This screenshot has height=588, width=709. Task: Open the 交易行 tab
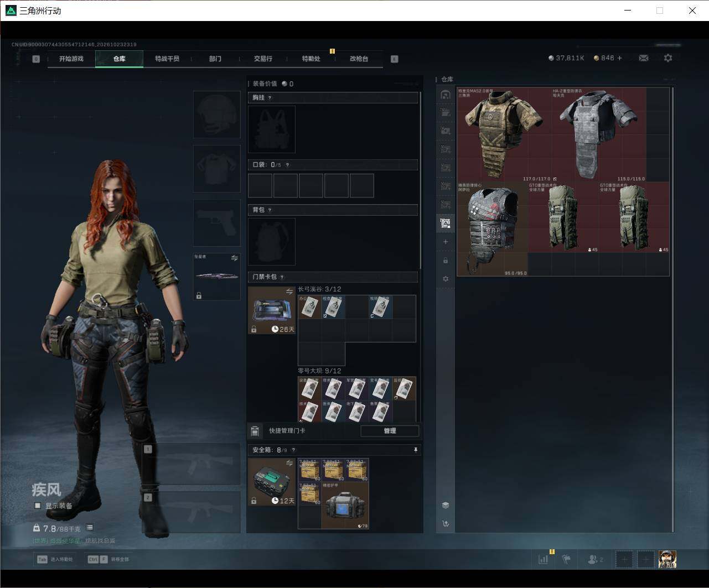pos(263,59)
